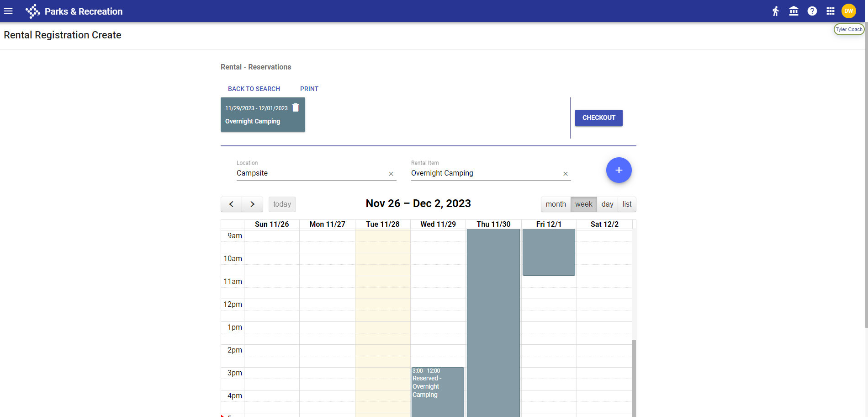Advance to the next week
This screenshot has height=417, width=868.
(252, 204)
